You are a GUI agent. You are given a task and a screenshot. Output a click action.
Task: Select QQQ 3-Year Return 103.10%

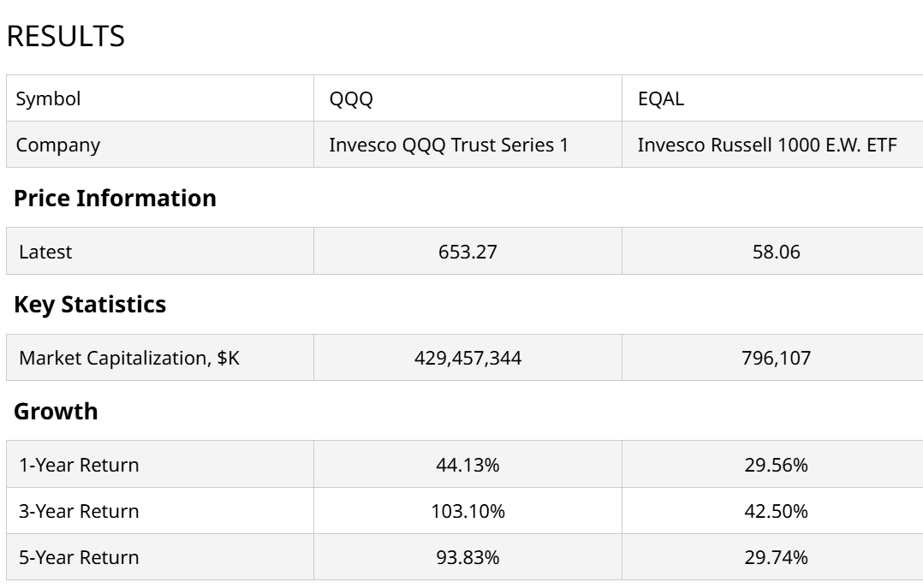point(467,511)
